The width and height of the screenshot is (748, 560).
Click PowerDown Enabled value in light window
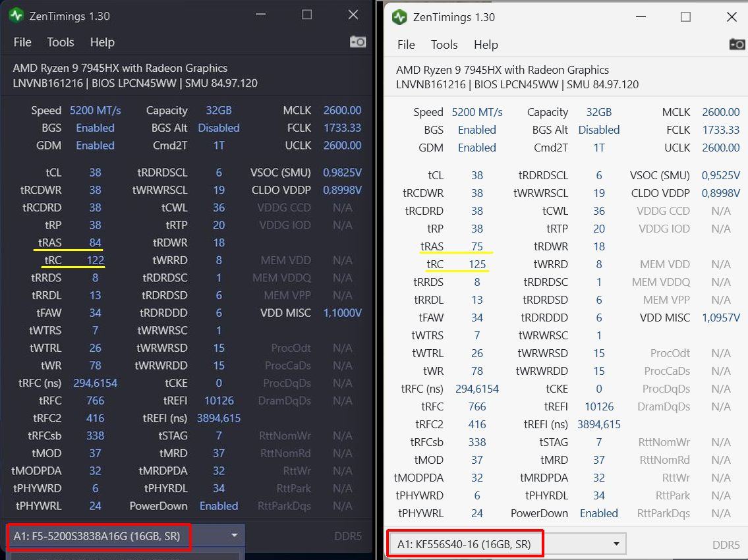[598, 513]
